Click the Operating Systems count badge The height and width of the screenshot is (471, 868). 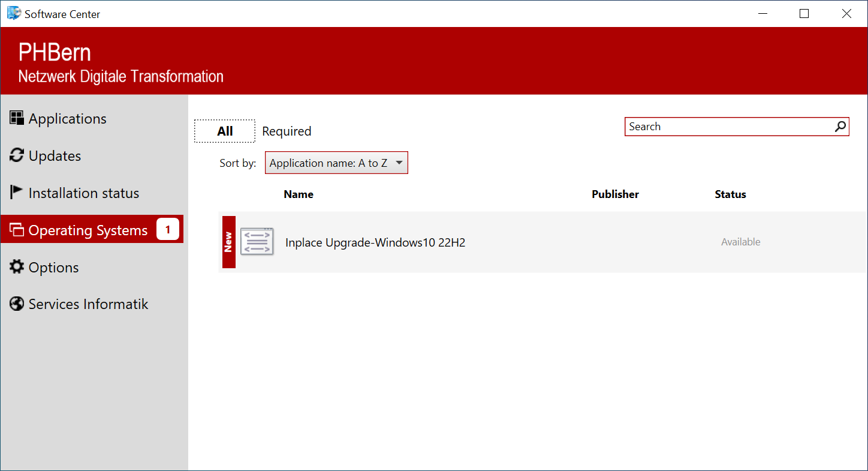click(x=168, y=229)
